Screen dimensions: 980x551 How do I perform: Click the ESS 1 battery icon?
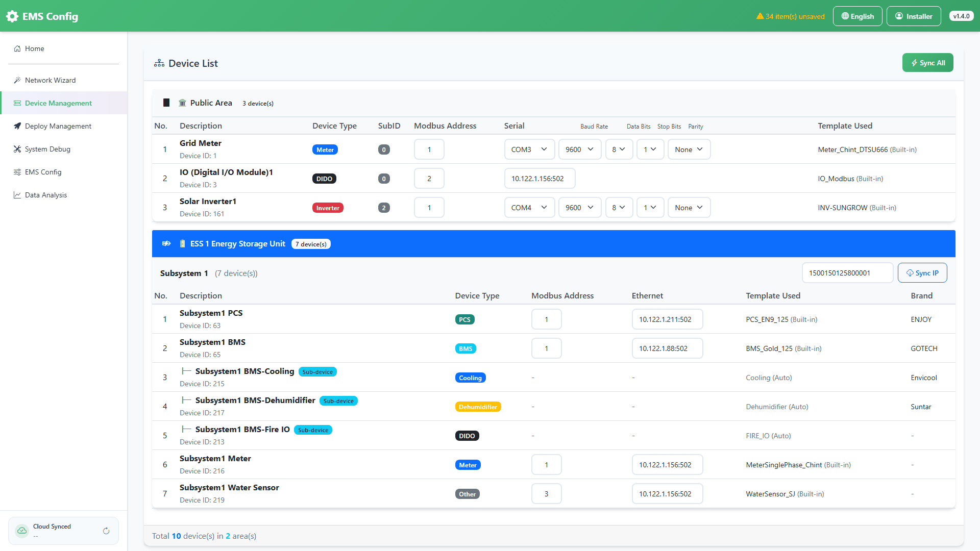click(x=182, y=244)
